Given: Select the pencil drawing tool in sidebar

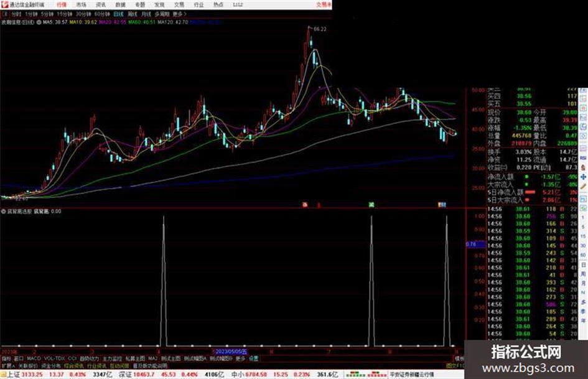Looking at the screenshot, I should click(x=583, y=186).
